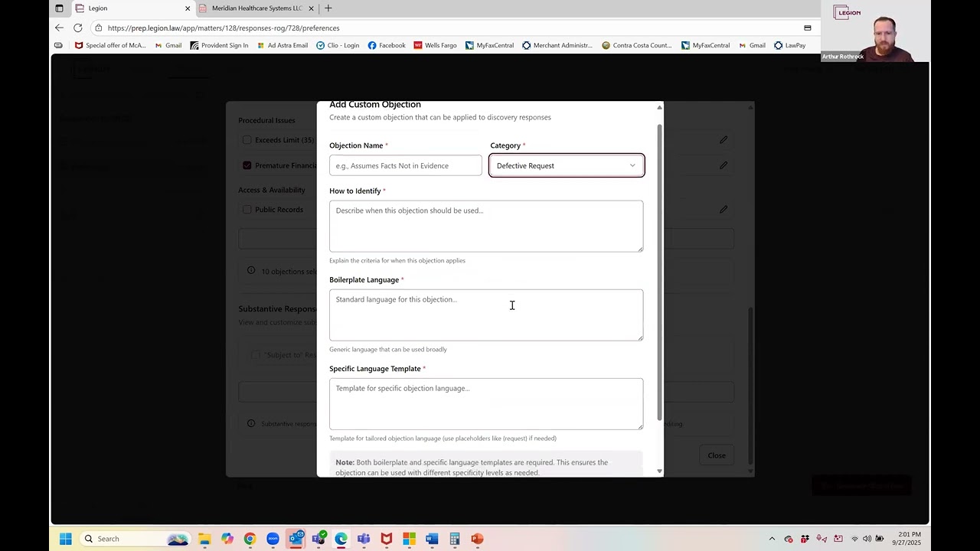Check the Public Records checkbox
Image resolution: width=980 pixels, height=551 pixels.
tap(247, 210)
